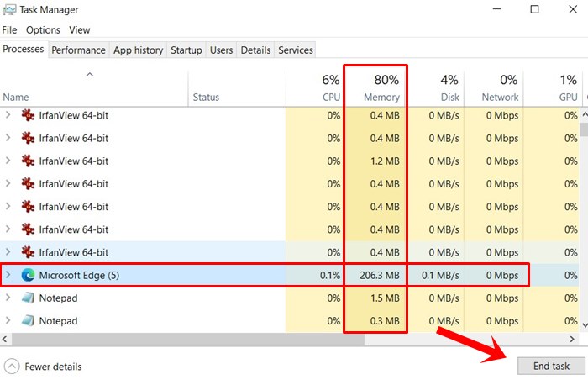Click the Microsoft Edge process icon
Viewport: 588px width, 385px height.
point(28,275)
